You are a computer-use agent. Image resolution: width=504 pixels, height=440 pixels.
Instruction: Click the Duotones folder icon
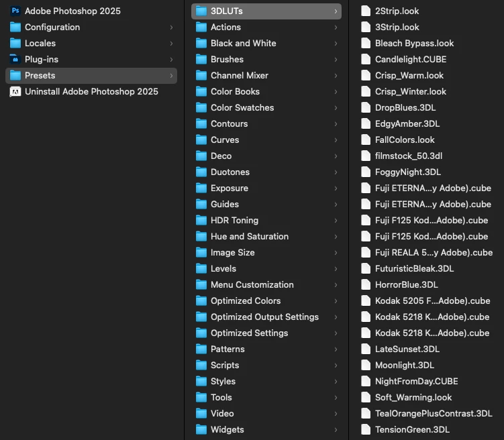(x=201, y=172)
